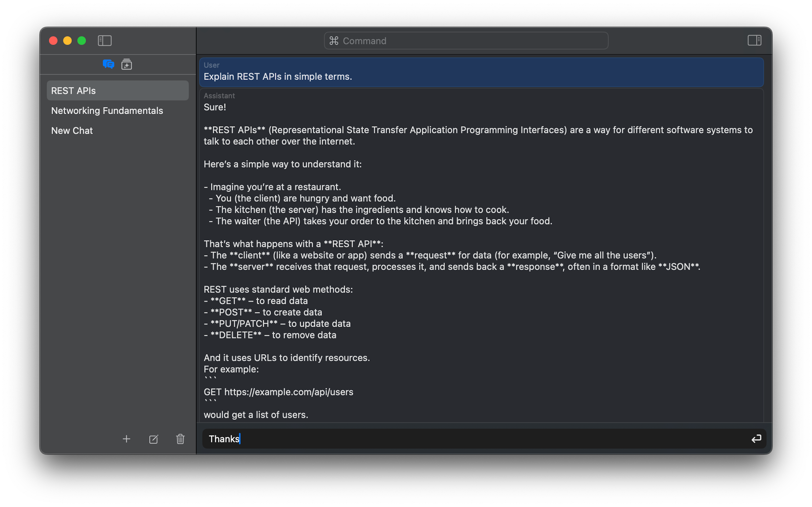Minimize the window with yellow button

point(67,41)
